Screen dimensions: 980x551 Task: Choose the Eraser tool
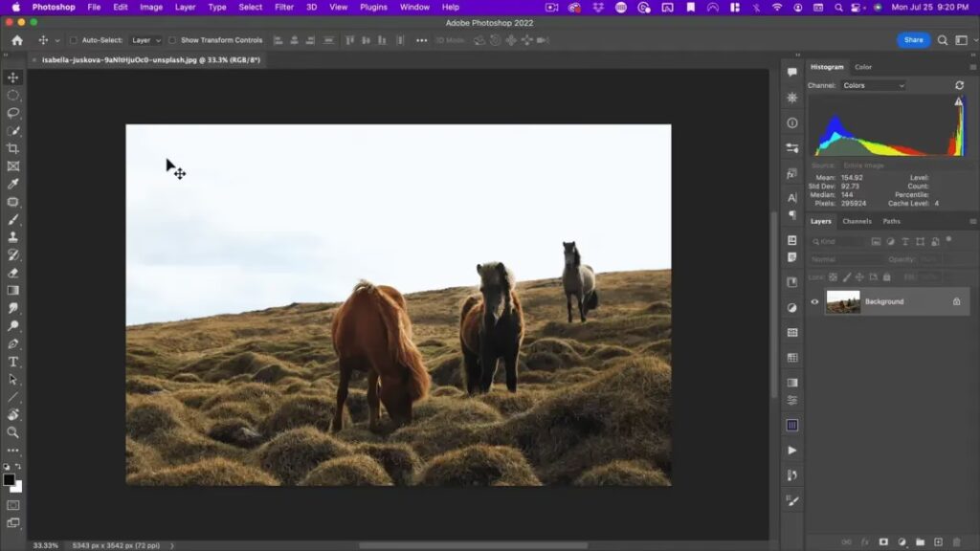13,273
